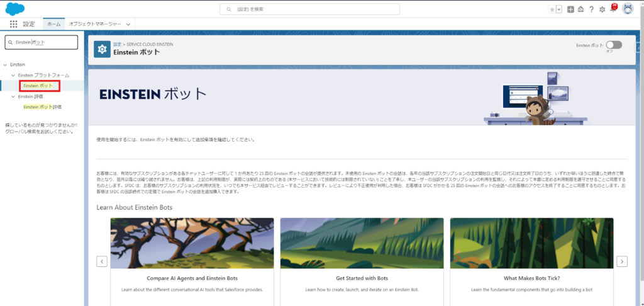Open the Trailhead guidance icon
Image resolution: width=644 pixels, height=306 pixels.
tap(580, 9)
